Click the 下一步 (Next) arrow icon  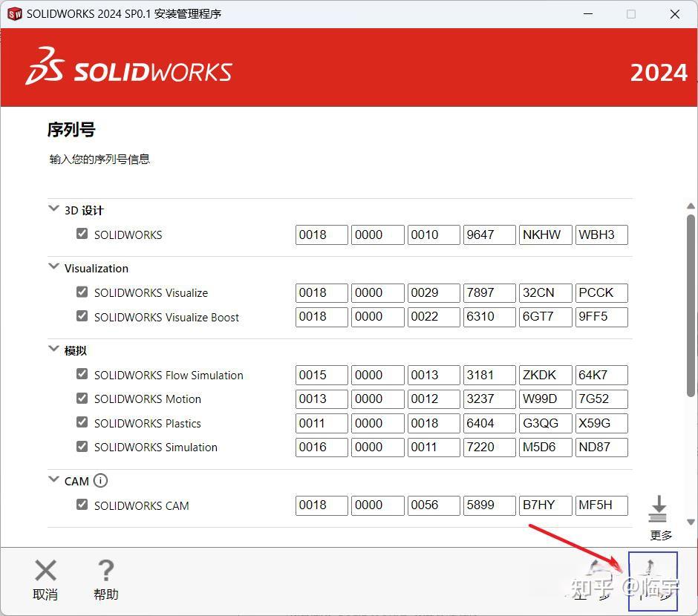tap(653, 577)
